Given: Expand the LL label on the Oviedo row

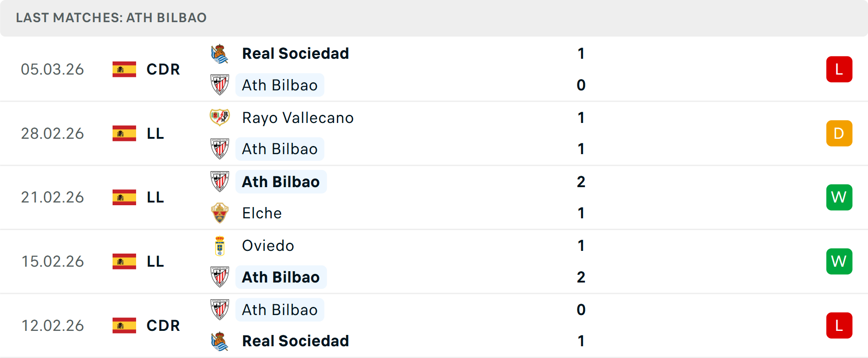Looking at the screenshot, I should coord(155,261).
